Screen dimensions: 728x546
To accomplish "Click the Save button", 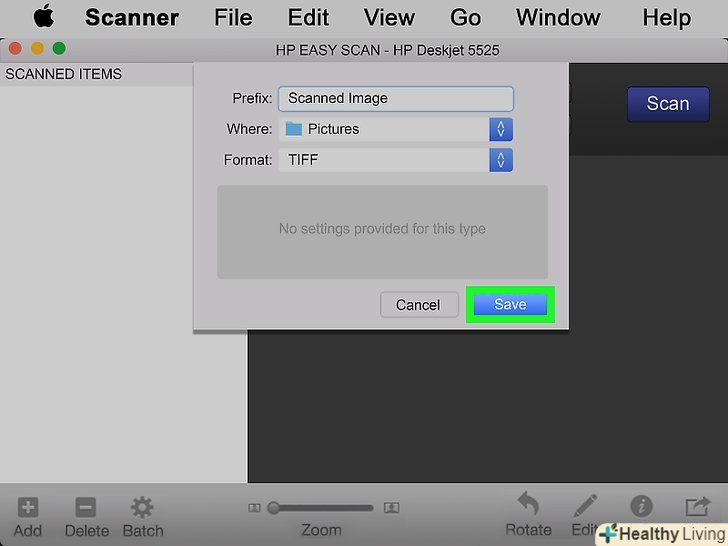I will coord(510,305).
